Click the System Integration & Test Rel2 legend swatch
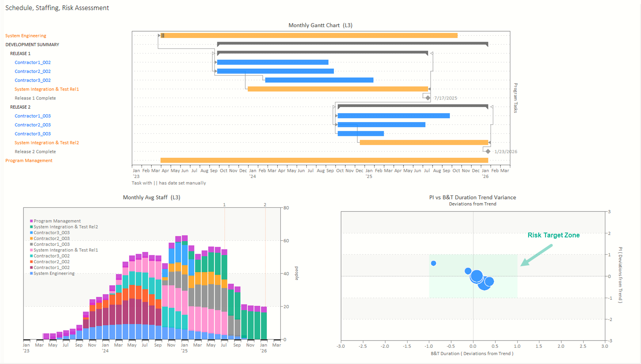641x364 pixels. point(31,227)
